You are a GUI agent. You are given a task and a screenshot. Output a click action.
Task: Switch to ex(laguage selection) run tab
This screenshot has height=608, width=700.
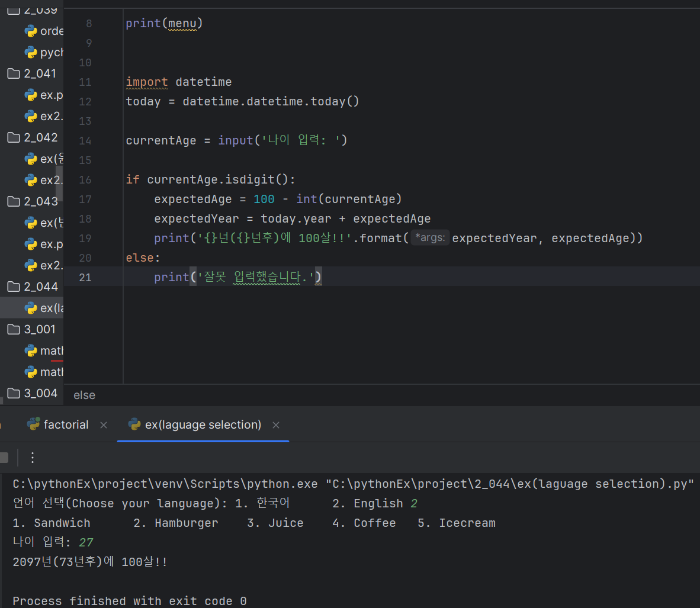pos(203,424)
